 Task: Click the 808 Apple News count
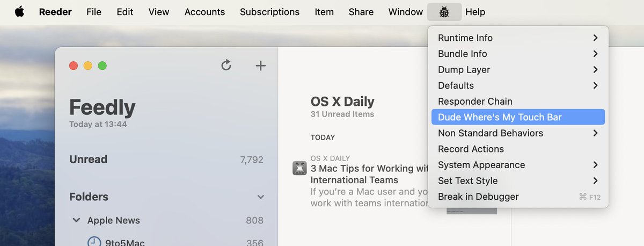tap(254, 220)
